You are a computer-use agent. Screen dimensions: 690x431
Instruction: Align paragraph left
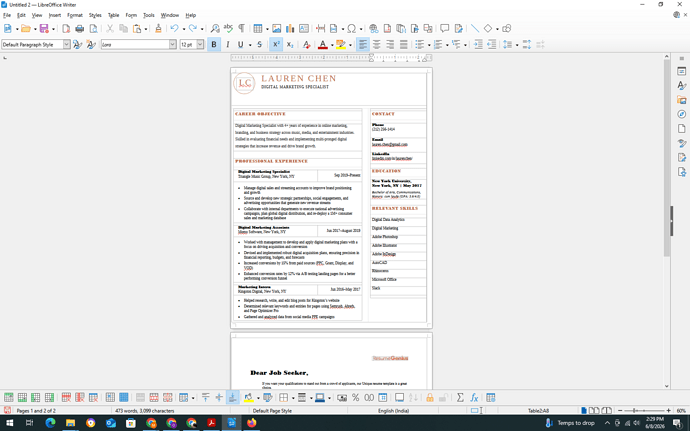[363, 44]
